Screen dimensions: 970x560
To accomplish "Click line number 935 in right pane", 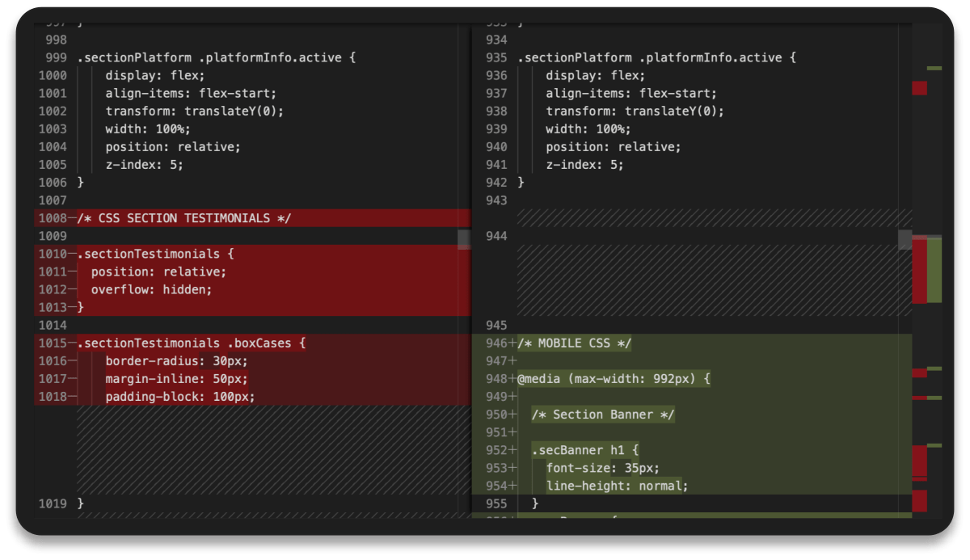I will click(496, 58).
